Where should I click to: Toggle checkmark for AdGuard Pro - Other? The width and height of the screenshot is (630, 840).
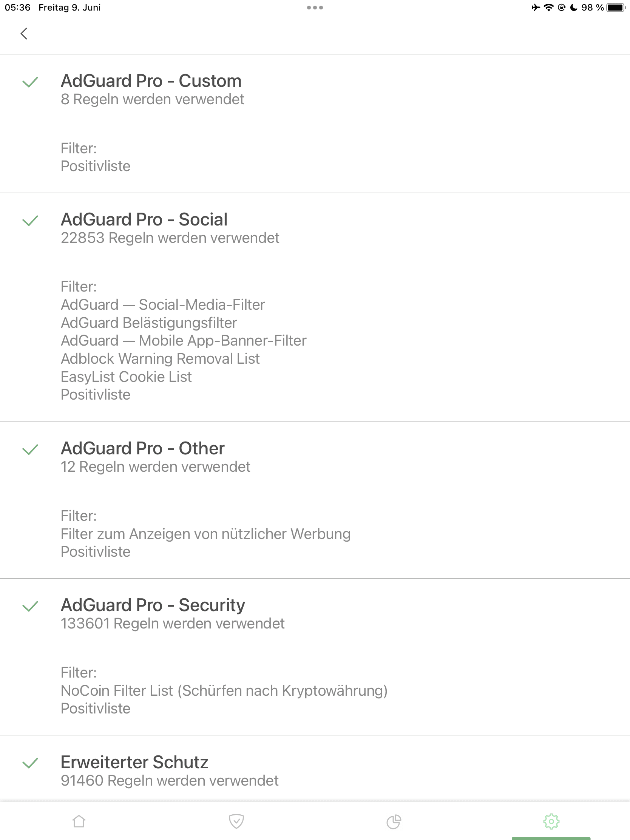click(30, 449)
